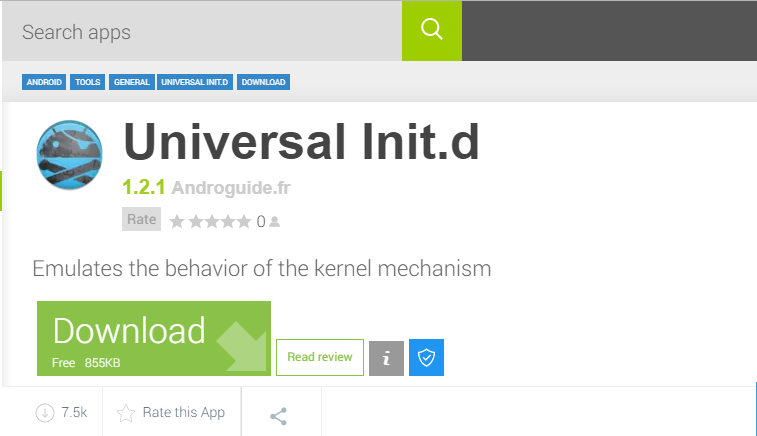This screenshot has width=757, height=436.
Task: Click the user count icon beside 0
Action: [x=275, y=222]
